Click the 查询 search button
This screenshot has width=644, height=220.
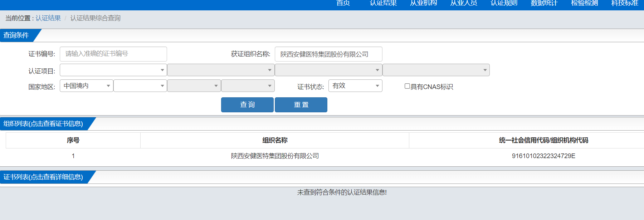pos(247,105)
